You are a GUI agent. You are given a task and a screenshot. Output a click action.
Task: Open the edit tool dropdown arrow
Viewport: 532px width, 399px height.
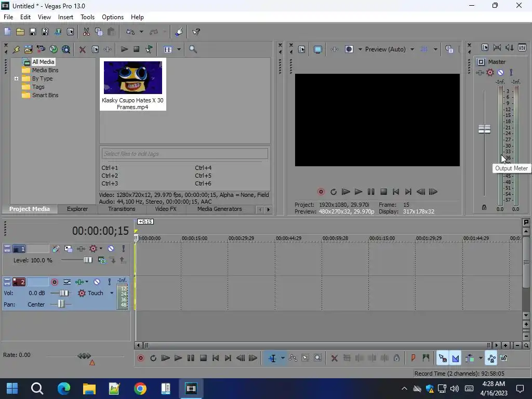pos(283,358)
